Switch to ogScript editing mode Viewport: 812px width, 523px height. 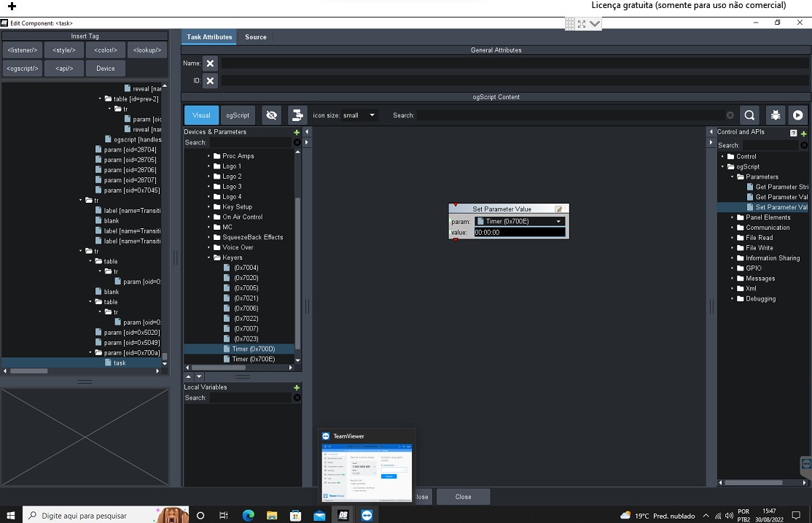[x=238, y=115]
